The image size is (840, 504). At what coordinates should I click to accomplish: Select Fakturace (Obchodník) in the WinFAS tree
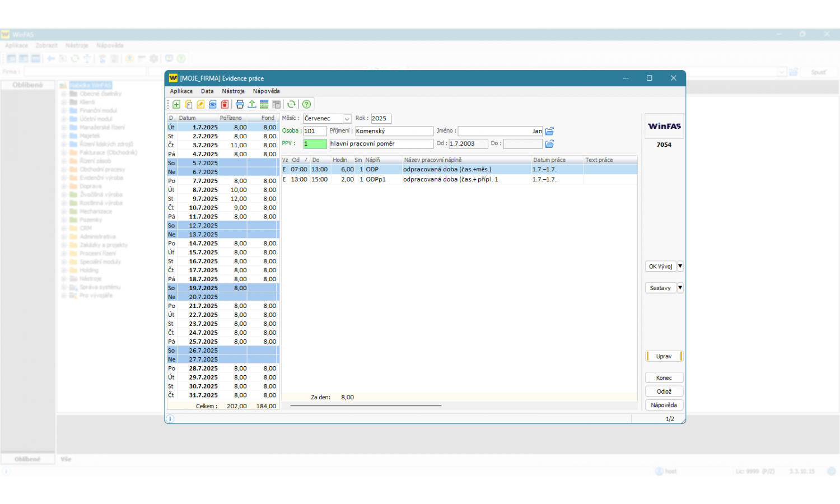(108, 153)
